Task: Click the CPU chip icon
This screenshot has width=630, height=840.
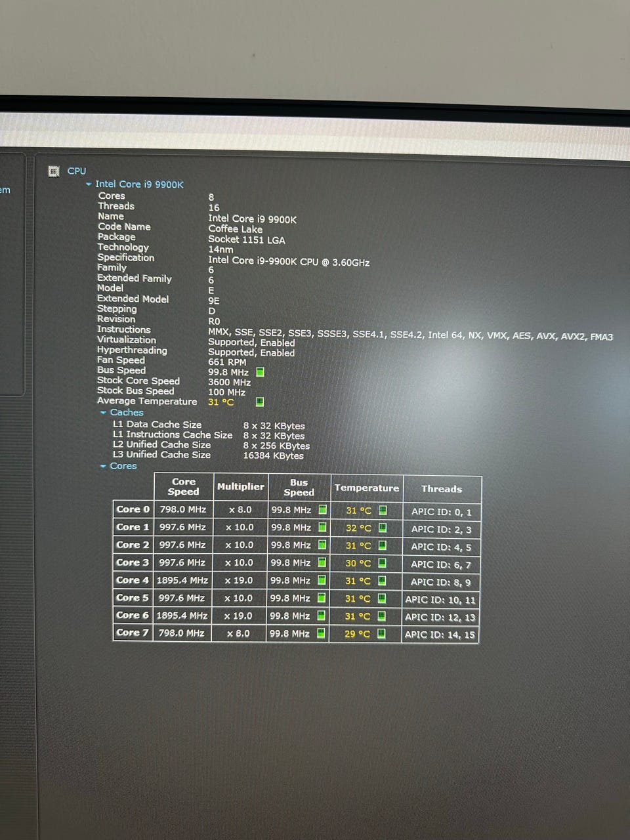Action: pos(54,171)
